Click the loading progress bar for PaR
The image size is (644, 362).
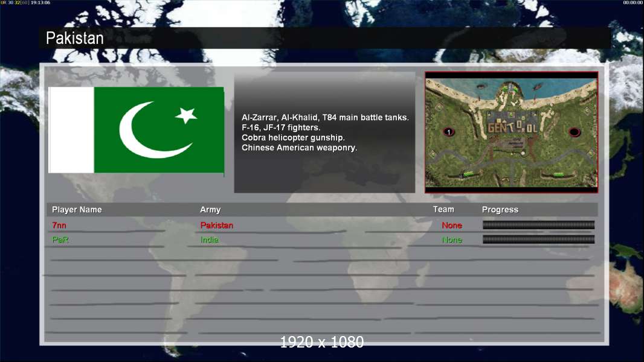(538, 240)
